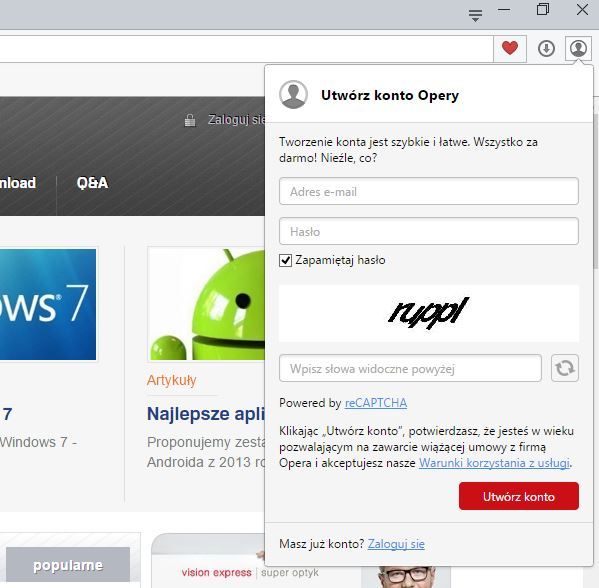
Task: Click the Windows 7 thumbnail image
Action: [48, 304]
